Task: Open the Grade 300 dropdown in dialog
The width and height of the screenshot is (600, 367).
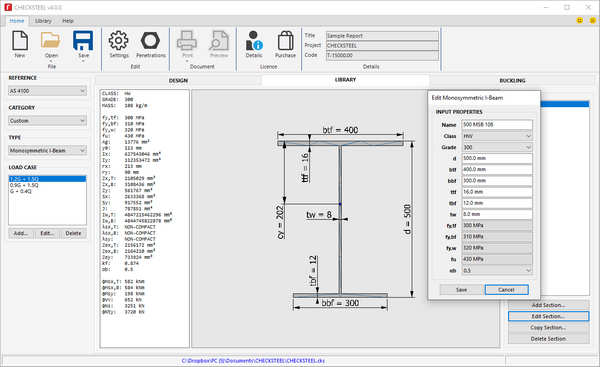Action: pos(497,147)
